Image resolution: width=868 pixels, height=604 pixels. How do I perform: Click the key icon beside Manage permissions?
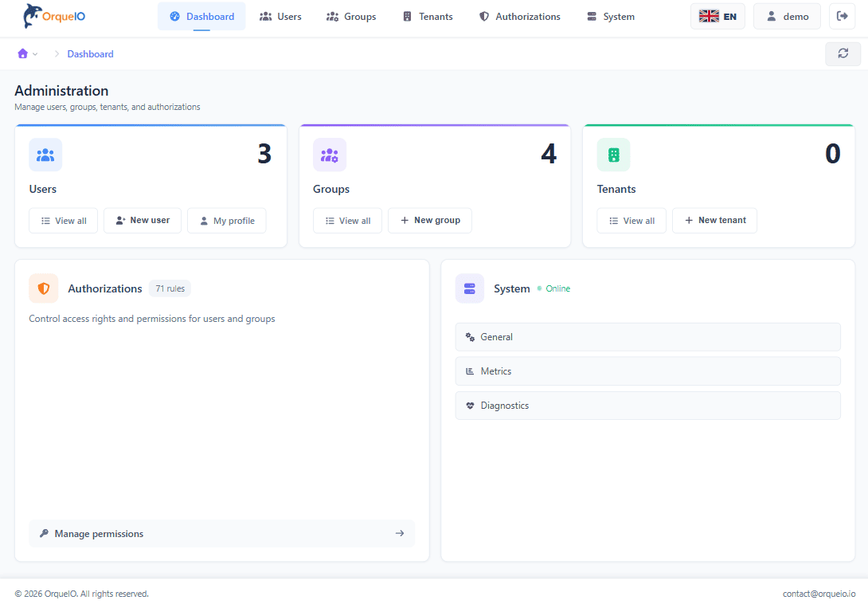point(44,534)
